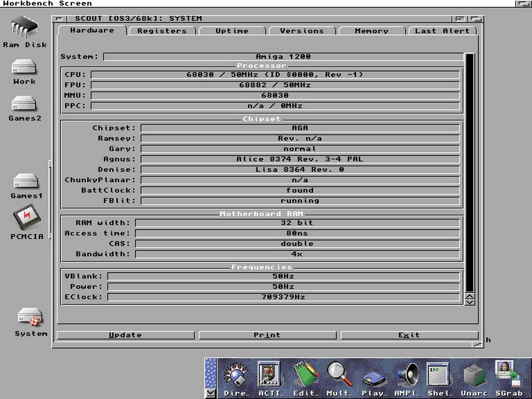Click the CAS value 'double'
This screenshot has height=399, width=532.
[x=297, y=244]
